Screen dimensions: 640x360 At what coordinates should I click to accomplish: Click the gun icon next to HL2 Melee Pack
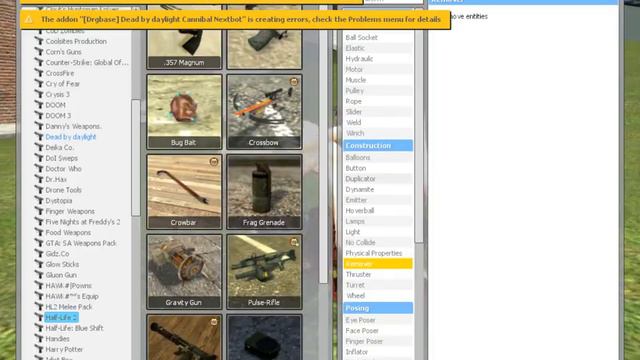point(39,307)
